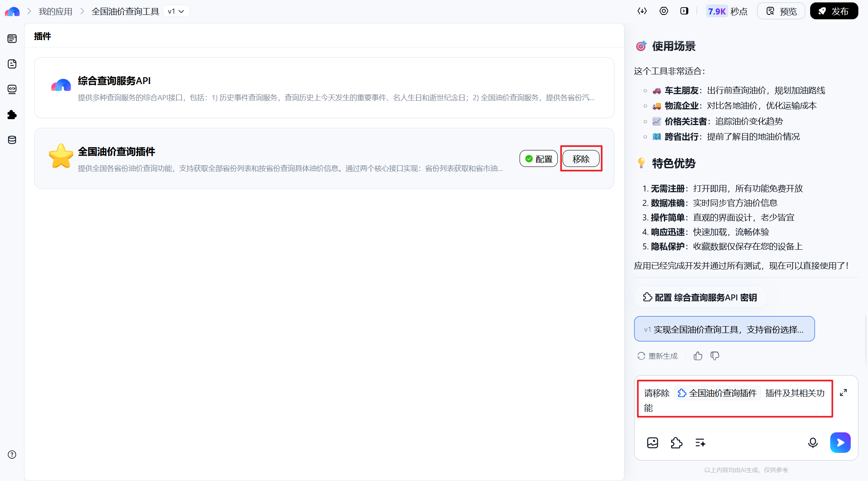Open the v1 version dropdown

pos(176,11)
